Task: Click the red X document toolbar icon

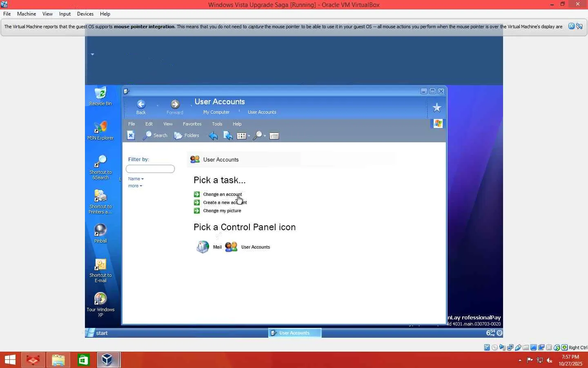Action: (x=131, y=135)
